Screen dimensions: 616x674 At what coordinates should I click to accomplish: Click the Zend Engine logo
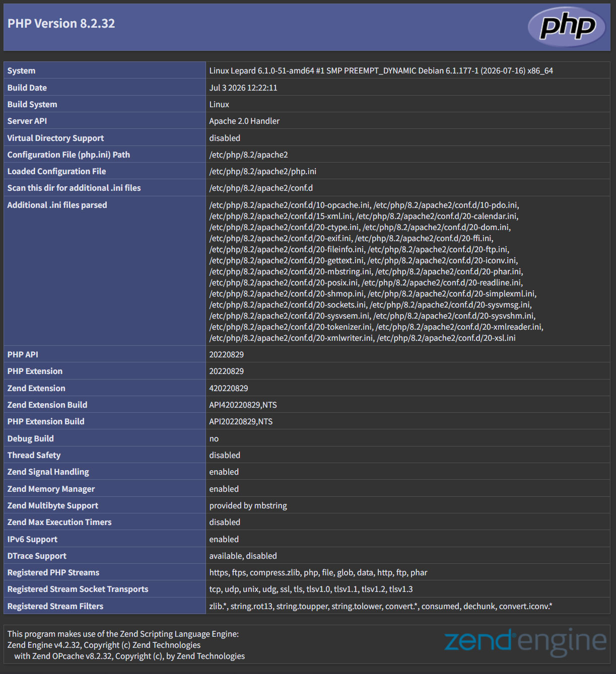(525, 642)
